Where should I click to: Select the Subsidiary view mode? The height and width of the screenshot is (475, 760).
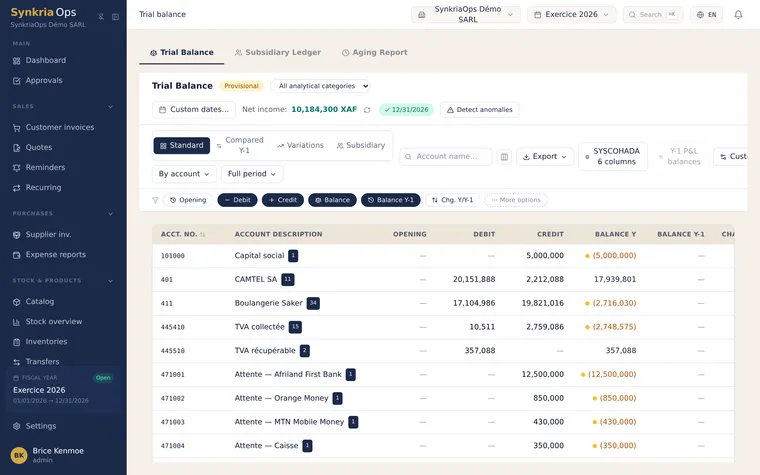tap(361, 145)
